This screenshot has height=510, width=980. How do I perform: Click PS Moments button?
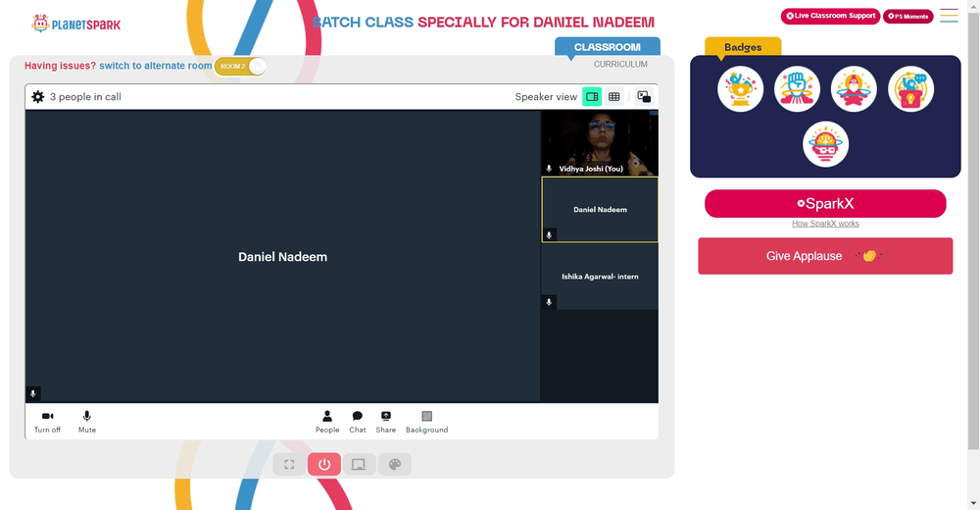[x=908, y=17]
